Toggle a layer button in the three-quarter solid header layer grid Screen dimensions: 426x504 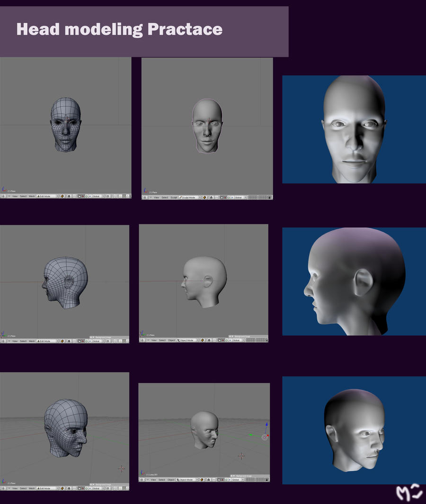tap(255, 479)
